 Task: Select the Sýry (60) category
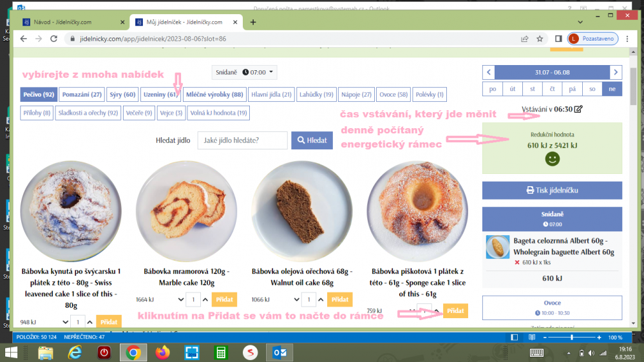tap(122, 95)
